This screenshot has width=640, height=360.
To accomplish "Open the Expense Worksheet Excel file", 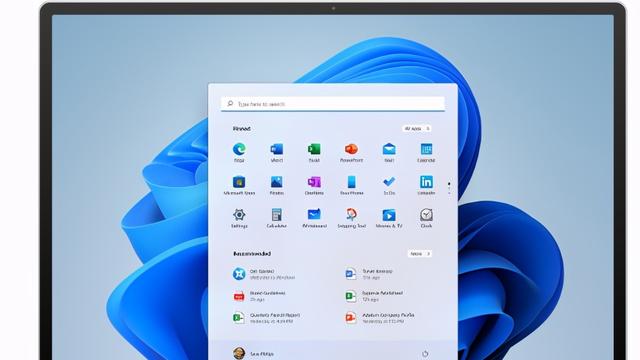I will (374, 296).
